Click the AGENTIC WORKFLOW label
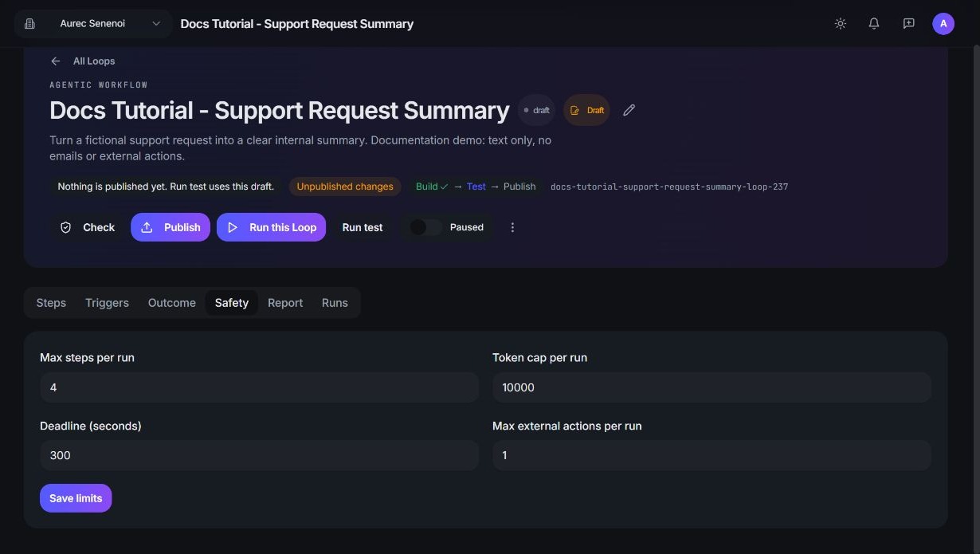Screen dimensions: 980x554 click(x=99, y=84)
